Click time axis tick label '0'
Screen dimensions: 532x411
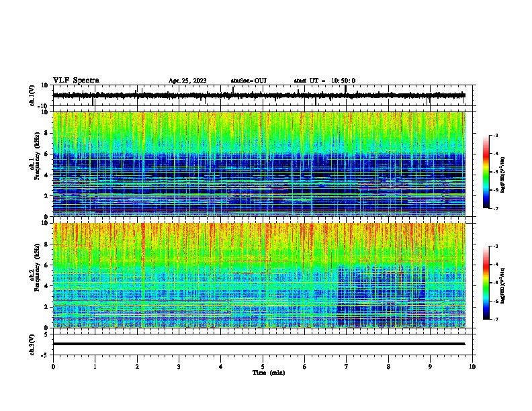tap(53, 367)
